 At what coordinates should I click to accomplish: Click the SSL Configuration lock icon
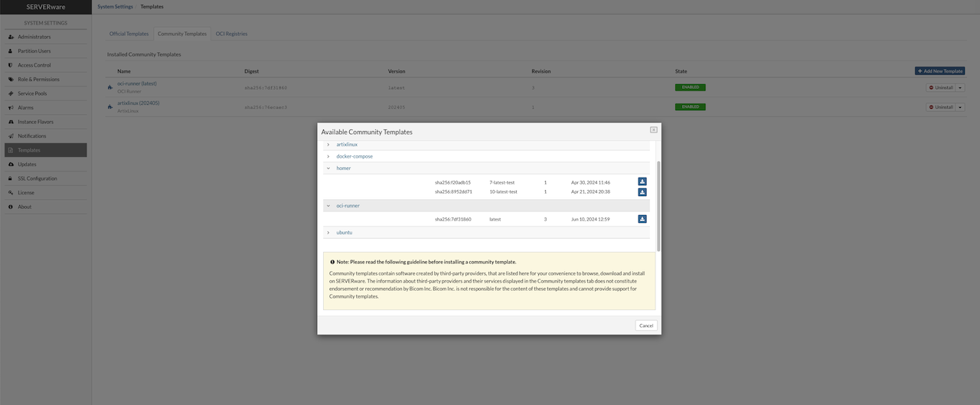click(x=11, y=178)
